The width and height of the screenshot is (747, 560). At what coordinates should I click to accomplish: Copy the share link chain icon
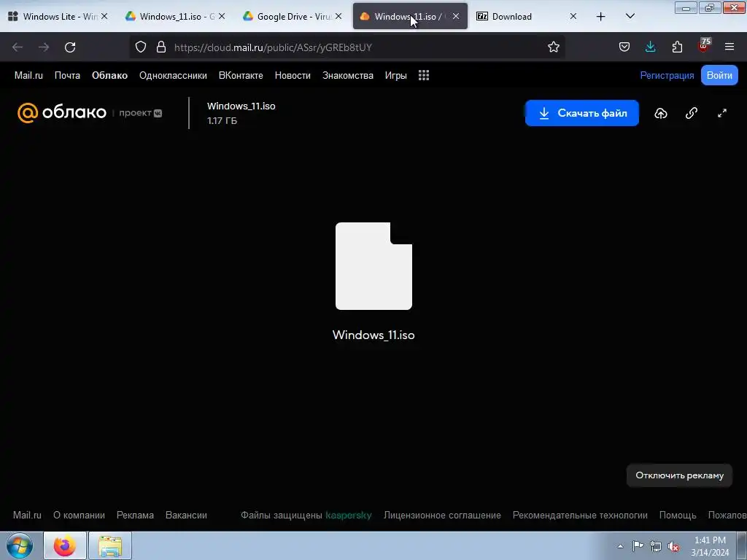coord(692,113)
